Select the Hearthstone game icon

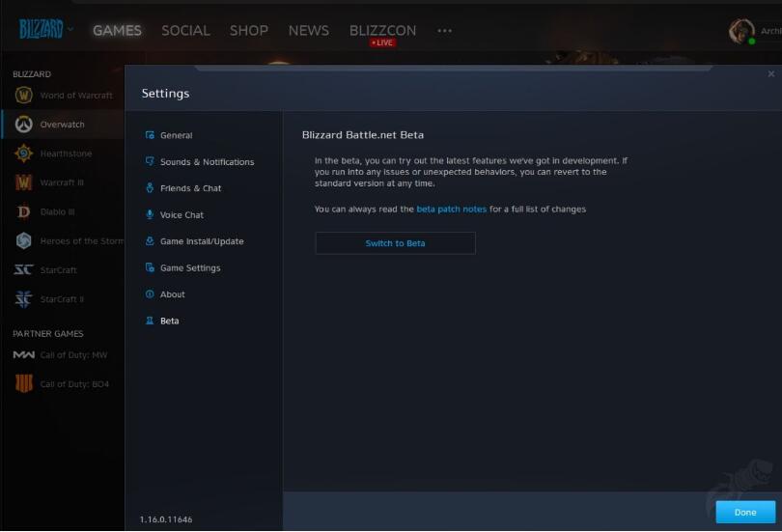23,154
